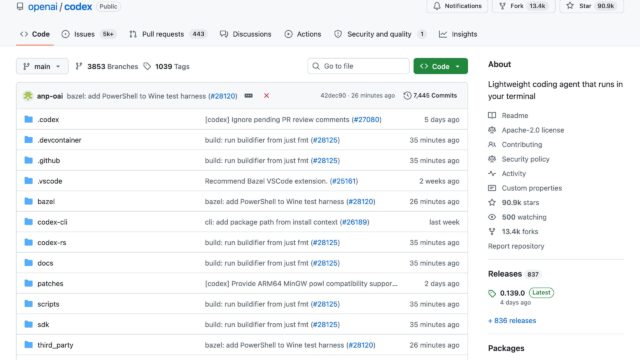Open the codex-rs folder name
Viewport: 640px width, 360px height.
pos(51,242)
